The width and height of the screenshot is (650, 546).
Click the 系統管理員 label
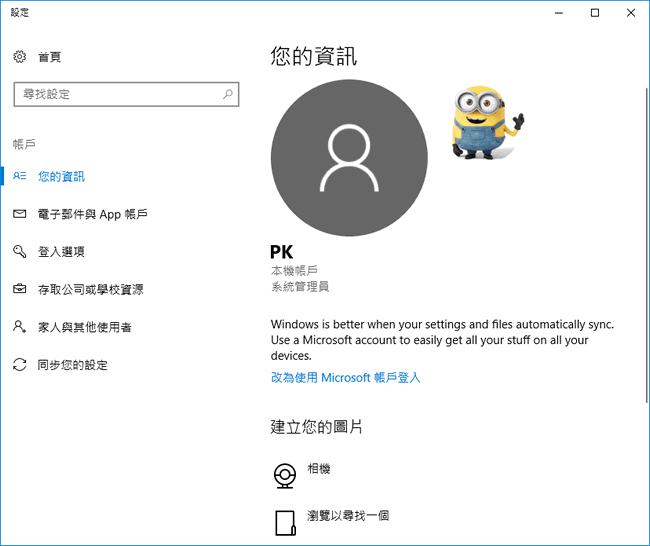(x=300, y=286)
